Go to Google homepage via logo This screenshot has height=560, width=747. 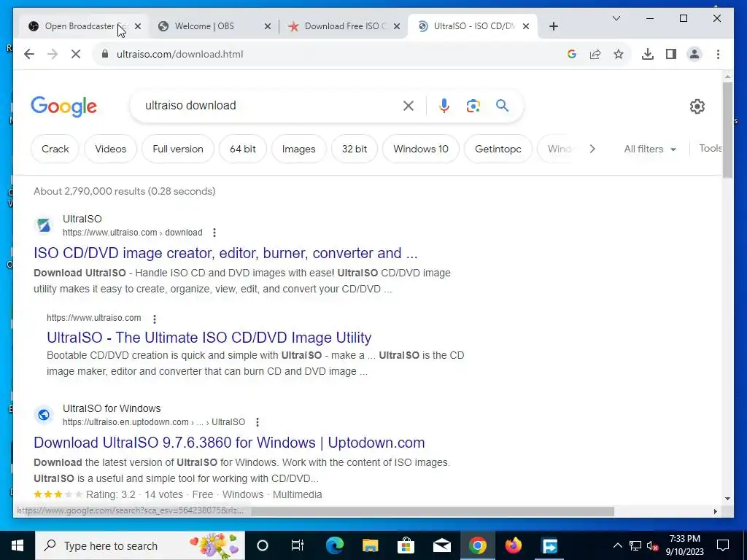point(64,106)
